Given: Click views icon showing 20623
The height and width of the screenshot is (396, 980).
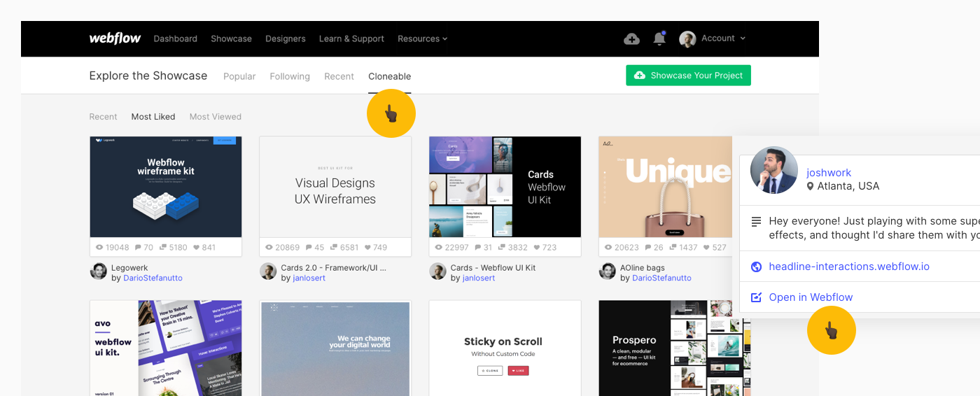Looking at the screenshot, I should pyautogui.click(x=608, y=248).
